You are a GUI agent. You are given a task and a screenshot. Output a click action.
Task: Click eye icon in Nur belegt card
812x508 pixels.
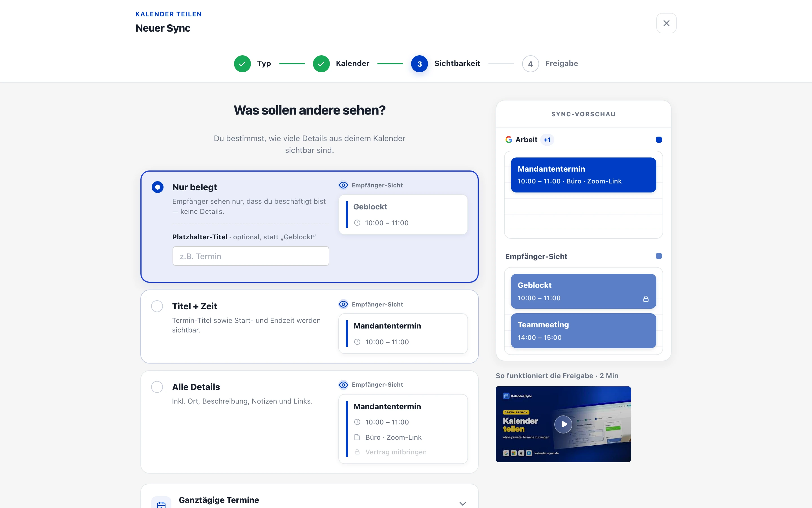(x=343, y=185)
